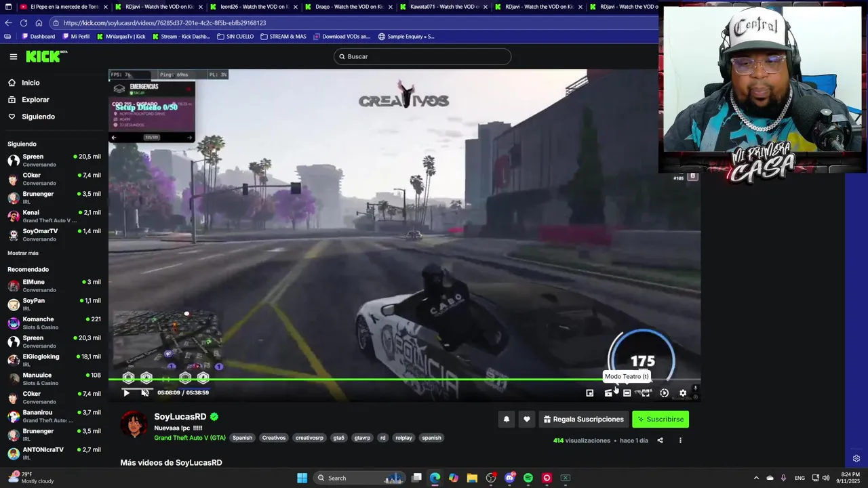Select the rolplay tag

[404, 438]
